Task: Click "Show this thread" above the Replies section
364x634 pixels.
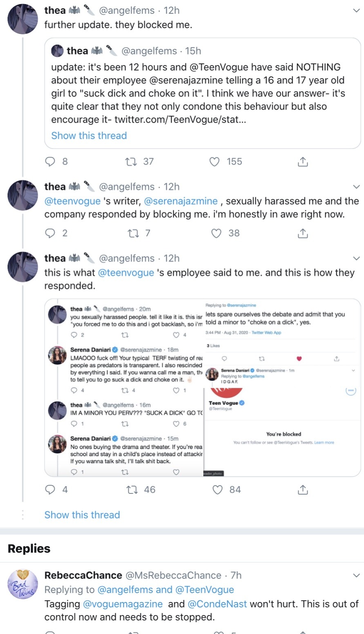Action: (82, 515)
